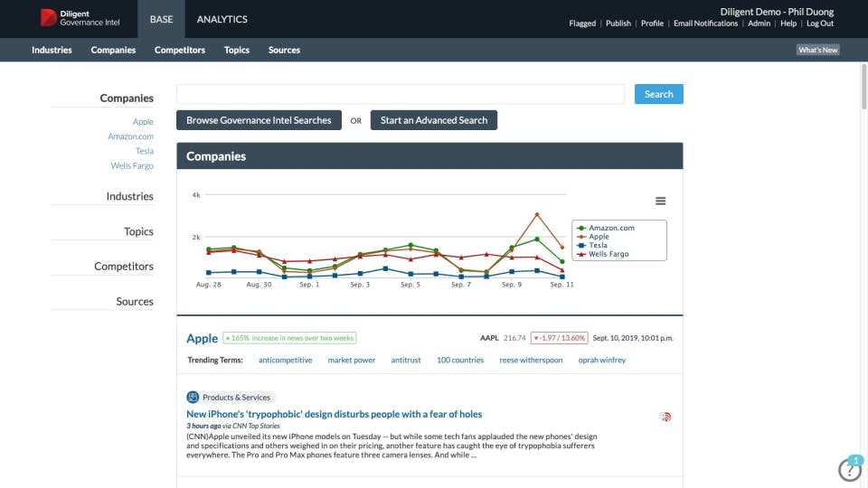Screen dimensions: 868x488
Task: Expand the Competitors sidebar section
Action: click(x=124, y=267)
